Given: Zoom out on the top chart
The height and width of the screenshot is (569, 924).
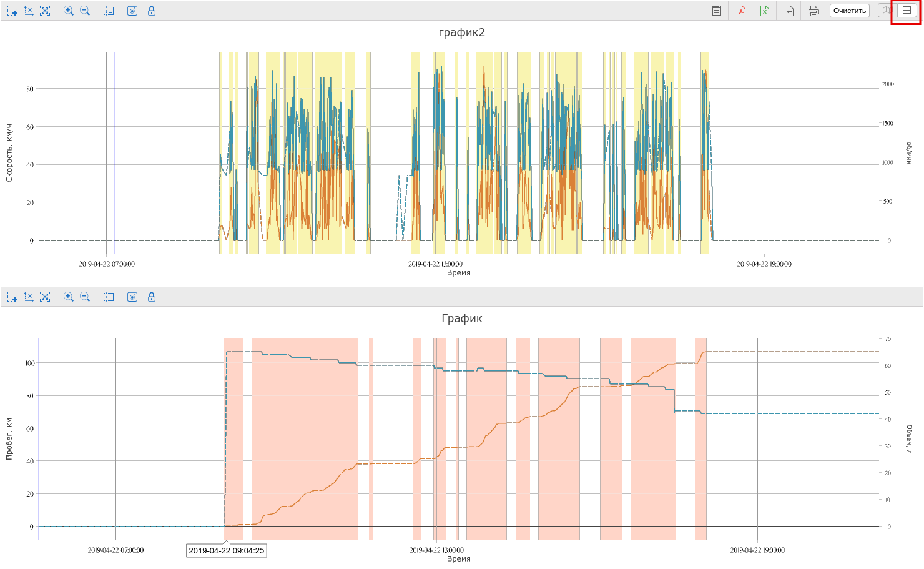Looking at the screenshot, I should coord(85,11).
